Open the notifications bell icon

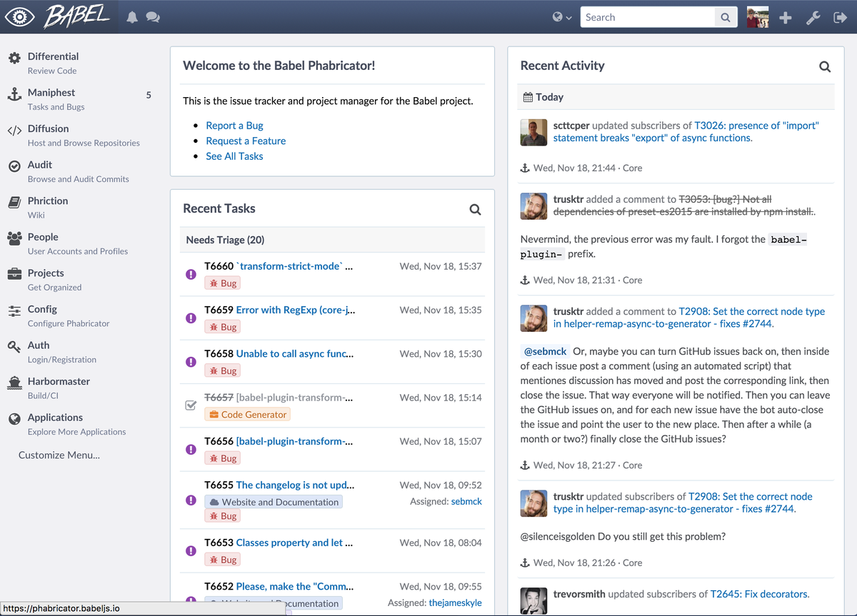point(132,17)
